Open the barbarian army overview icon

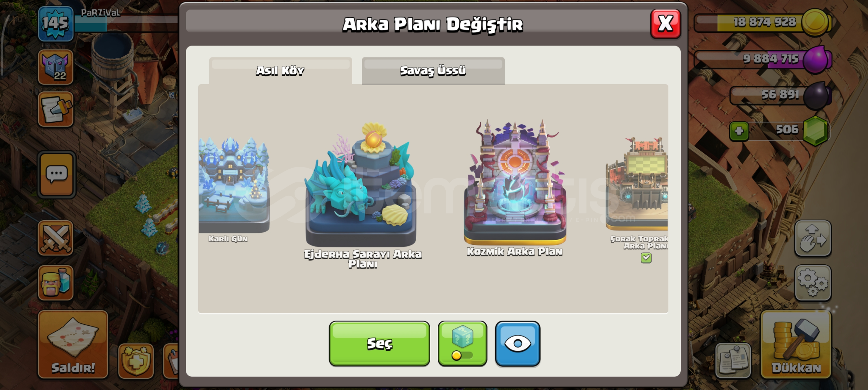[x=55, y=283]
